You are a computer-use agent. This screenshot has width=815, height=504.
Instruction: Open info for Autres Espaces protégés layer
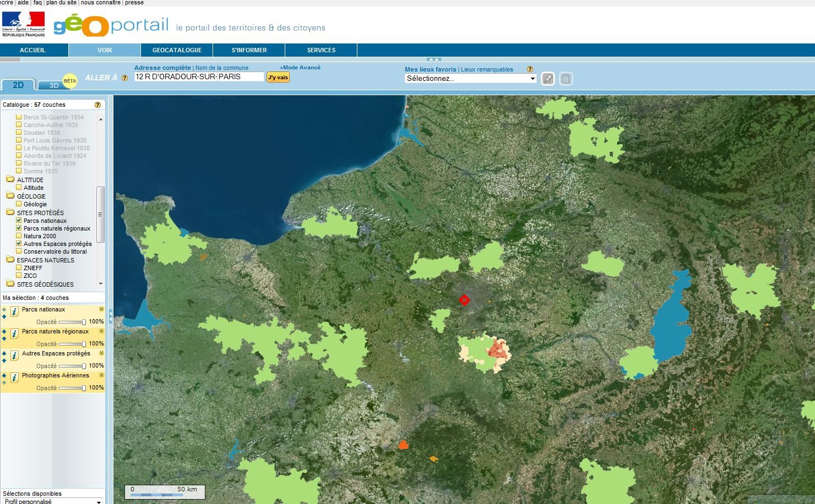click(x=15, y=356)
